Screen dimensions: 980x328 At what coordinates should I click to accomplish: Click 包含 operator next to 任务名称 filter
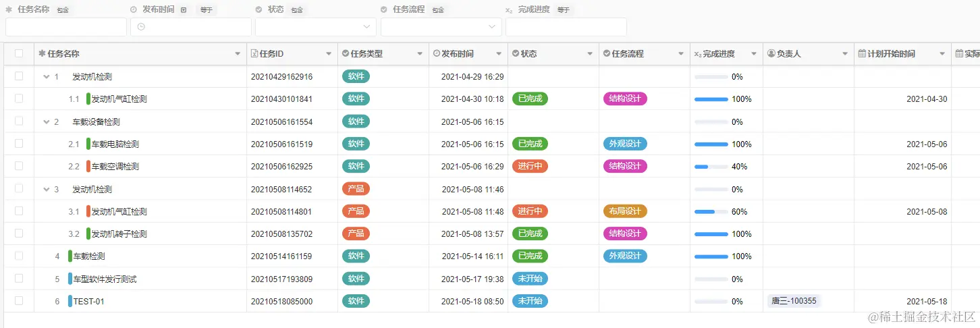pos(62,10)
